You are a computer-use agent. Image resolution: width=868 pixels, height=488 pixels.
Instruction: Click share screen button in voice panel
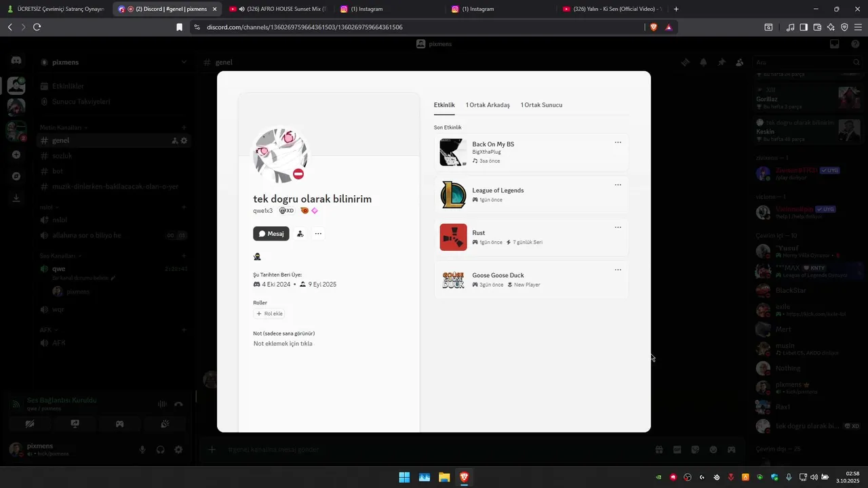75,424
